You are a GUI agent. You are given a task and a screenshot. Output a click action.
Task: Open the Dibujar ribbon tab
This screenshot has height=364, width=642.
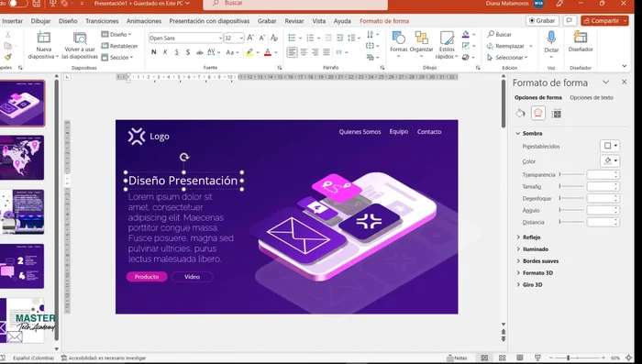coord(40,21)
